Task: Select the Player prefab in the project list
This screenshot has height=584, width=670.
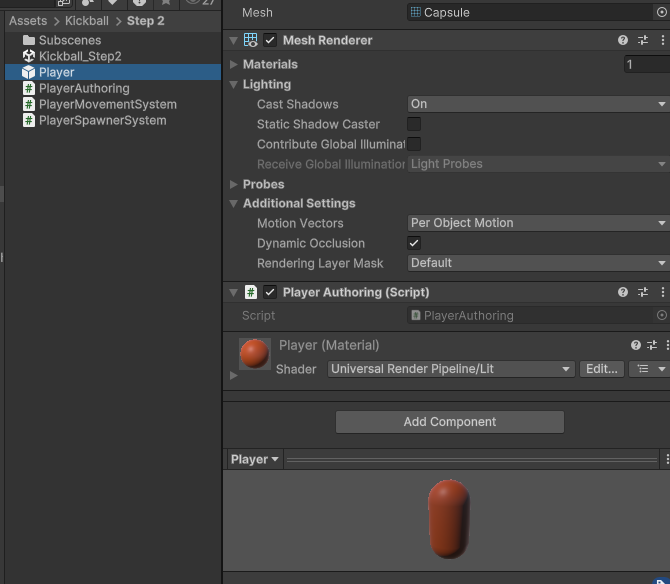Action: pos(113,72)
